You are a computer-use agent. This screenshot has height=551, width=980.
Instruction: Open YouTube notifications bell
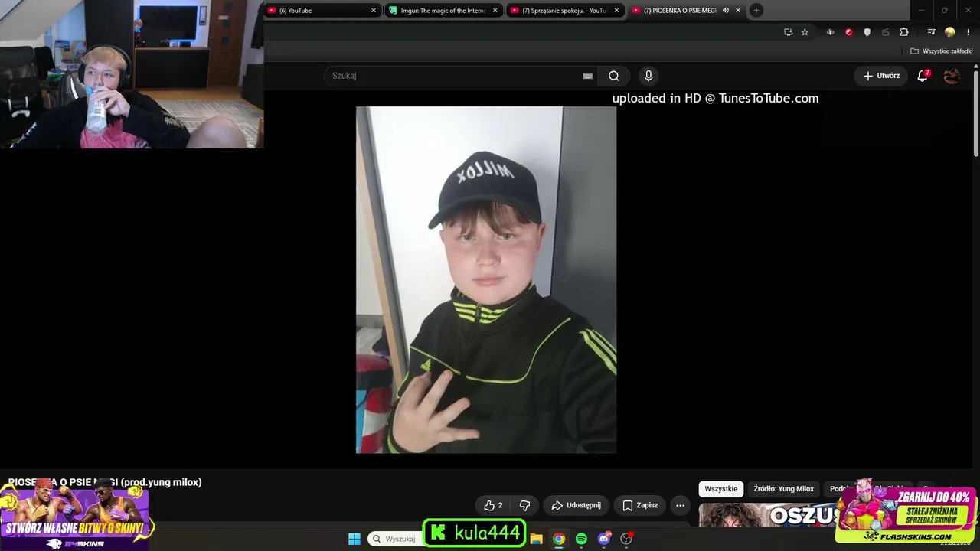pyautogui.click(x=923, y=76)
